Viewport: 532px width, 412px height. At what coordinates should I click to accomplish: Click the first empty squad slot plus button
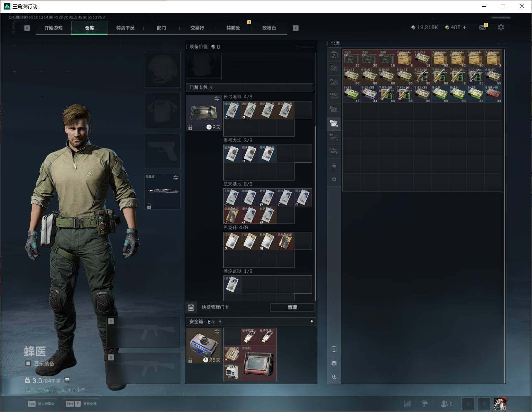[x=468, y=404]
